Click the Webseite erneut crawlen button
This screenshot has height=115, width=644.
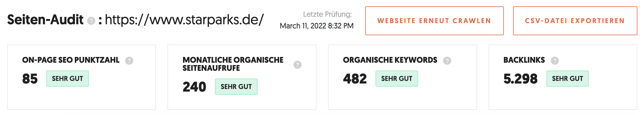click(435, 21)
